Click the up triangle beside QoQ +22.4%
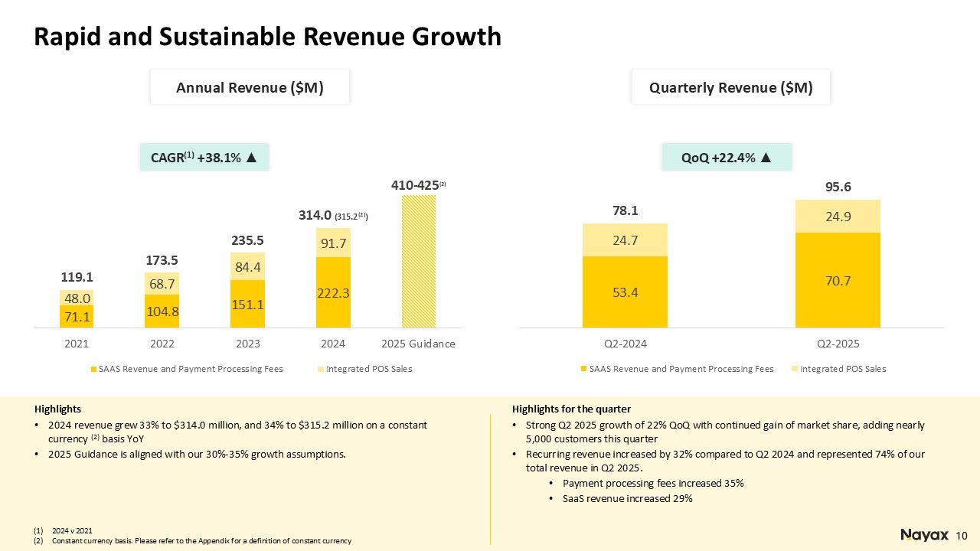Viewport: 980px width, 551px height. point(766,158)
